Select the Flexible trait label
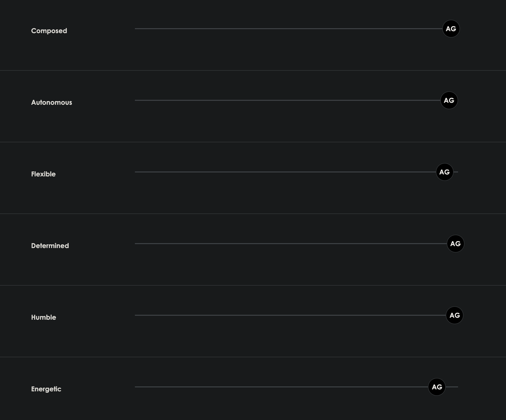This screenshot has height=420, width=506. pos(43,174)
